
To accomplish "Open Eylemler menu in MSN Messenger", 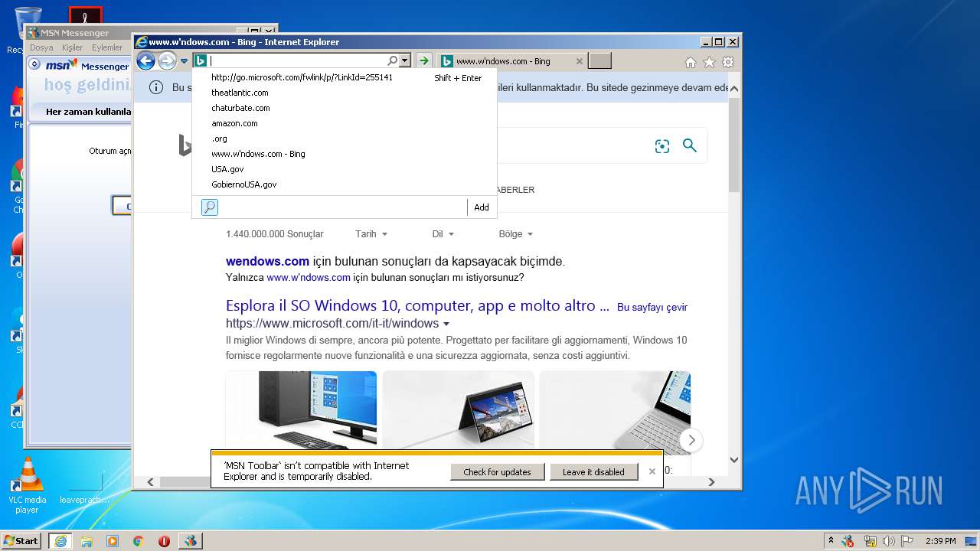I will (107, 47).
